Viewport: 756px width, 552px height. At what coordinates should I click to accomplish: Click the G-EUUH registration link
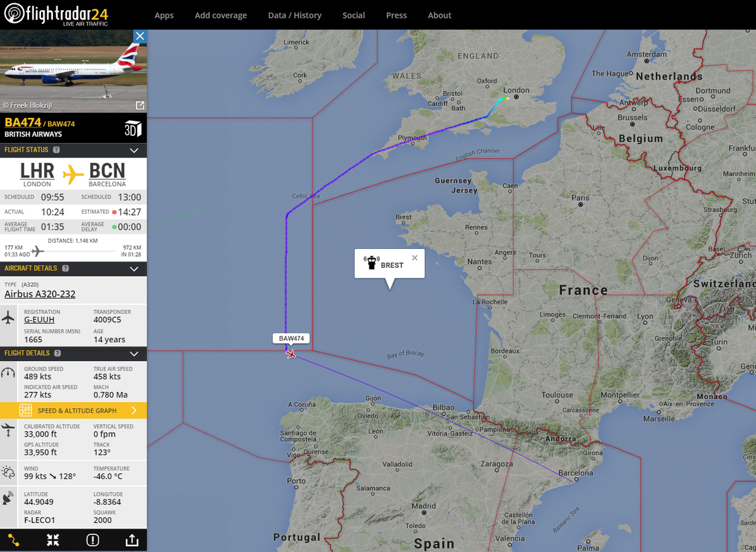point(39,320)
